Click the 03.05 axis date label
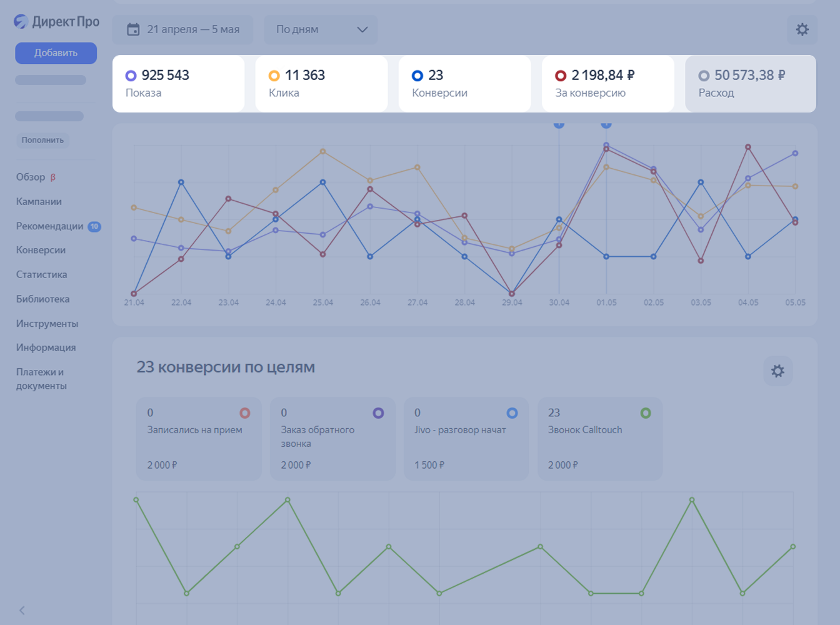 click(x=701, y=302)
